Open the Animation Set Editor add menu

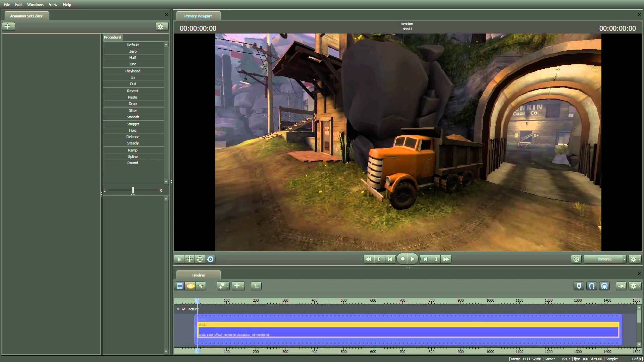coord(8,26)
